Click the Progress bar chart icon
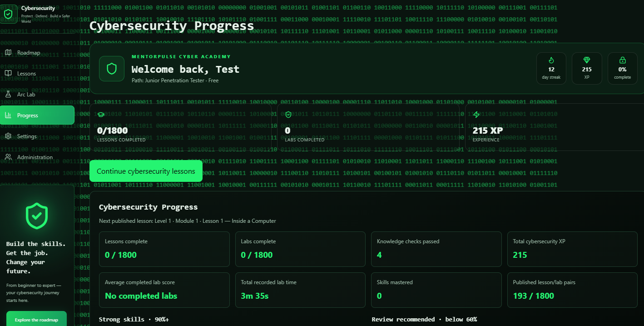Screen dimensions: 644x326 click(8, 115)
